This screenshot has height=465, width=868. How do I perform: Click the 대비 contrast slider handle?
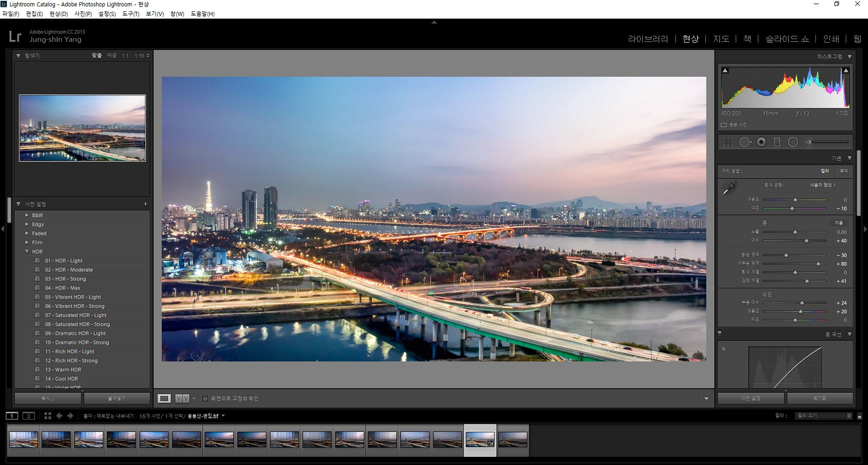(806, 241)
